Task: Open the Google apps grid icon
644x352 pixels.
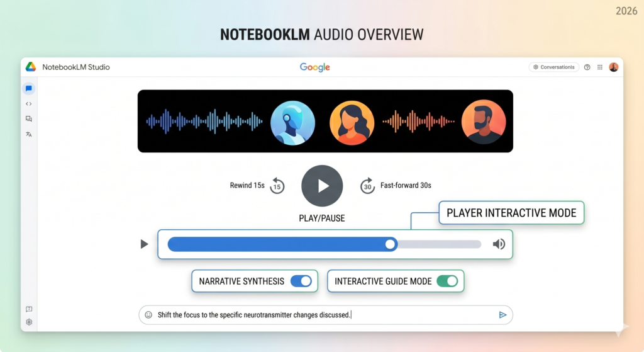Action: tap(599, 67)
